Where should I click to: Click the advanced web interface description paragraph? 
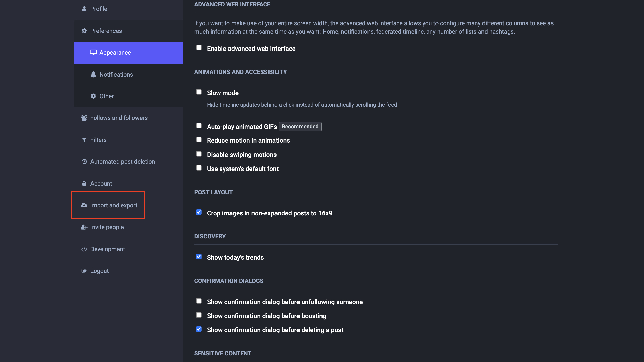374,27
